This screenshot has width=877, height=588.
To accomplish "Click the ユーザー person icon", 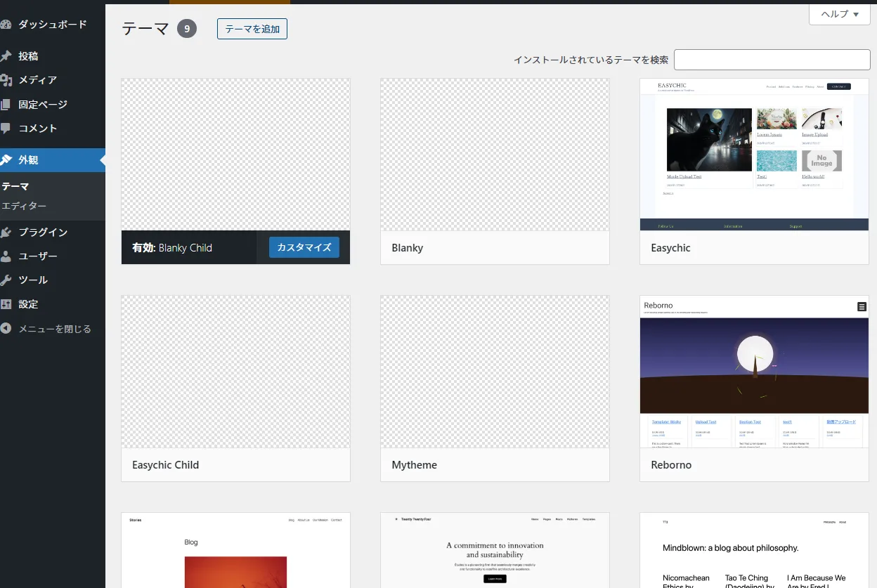I will click(6, 256).
